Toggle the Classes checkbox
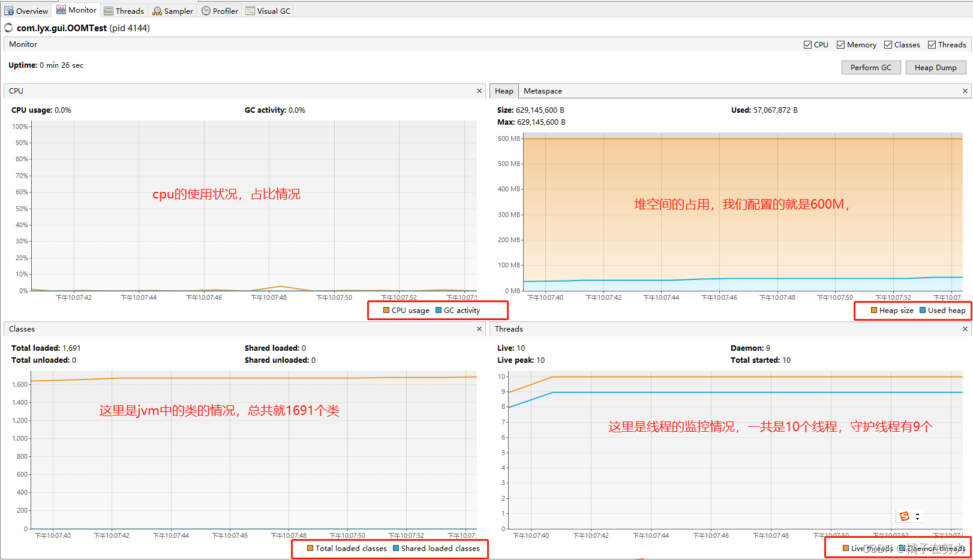973x560 pixels. [x=888, y=45]
